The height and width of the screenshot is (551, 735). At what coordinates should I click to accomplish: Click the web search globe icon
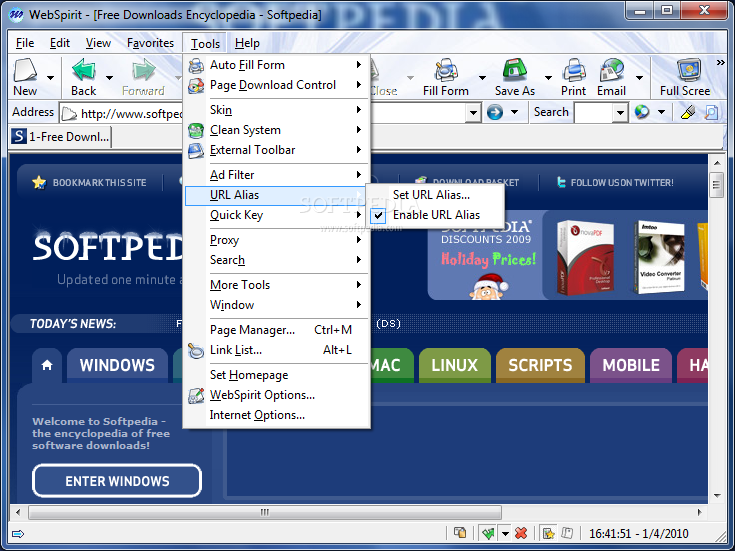[x=642, y=112]
